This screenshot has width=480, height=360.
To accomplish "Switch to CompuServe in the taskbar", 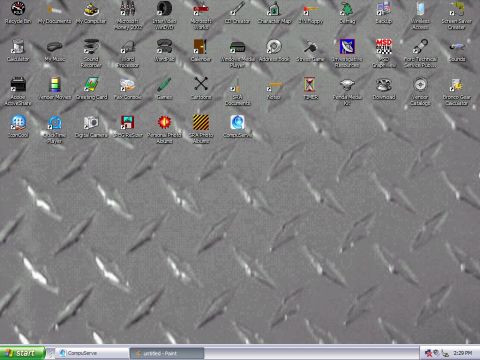I will coord(92,353).
